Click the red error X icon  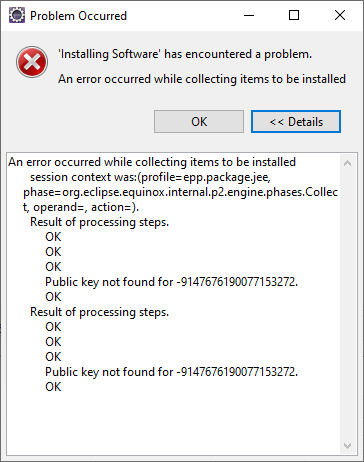click(x=32, y=62)
